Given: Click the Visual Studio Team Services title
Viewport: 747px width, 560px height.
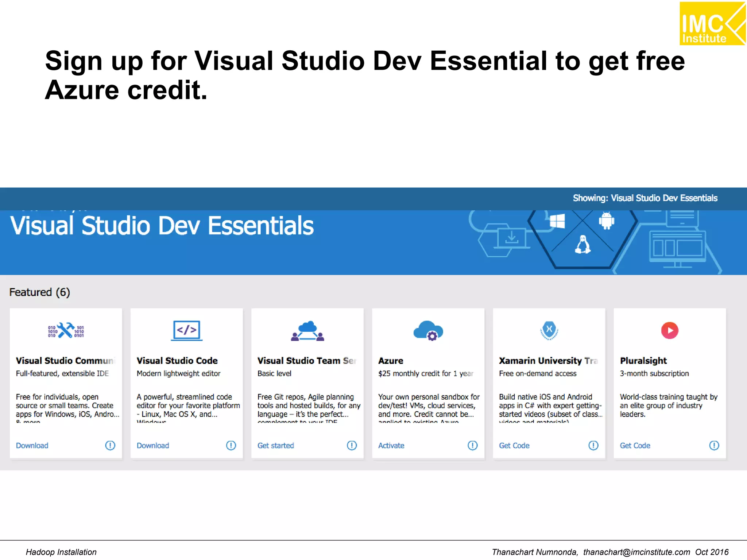Looking at the screenshot, I should (307, 361).
